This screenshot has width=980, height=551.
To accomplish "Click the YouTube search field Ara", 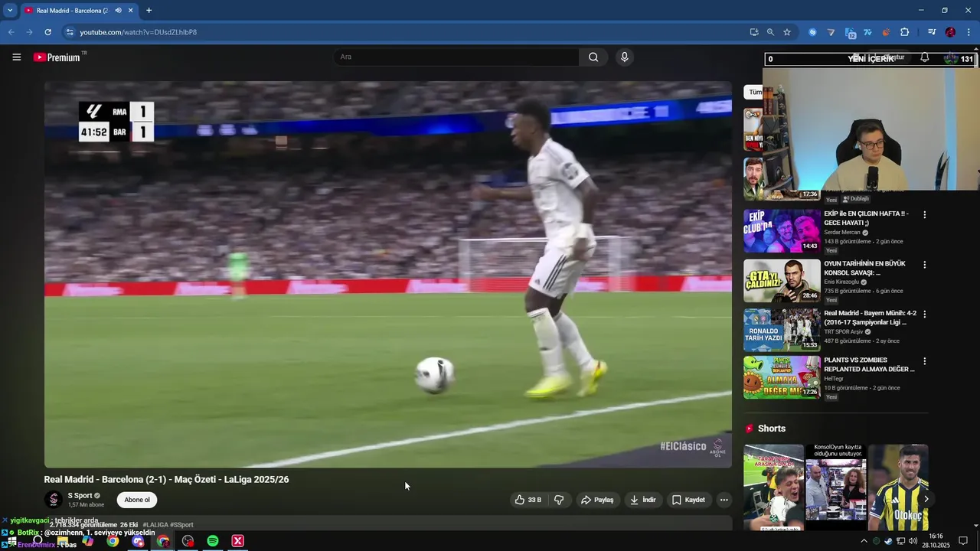I will (456, 57).
